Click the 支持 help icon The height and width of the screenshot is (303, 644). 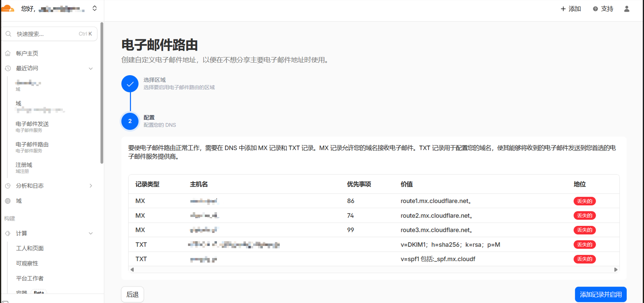tap(595, 9)
